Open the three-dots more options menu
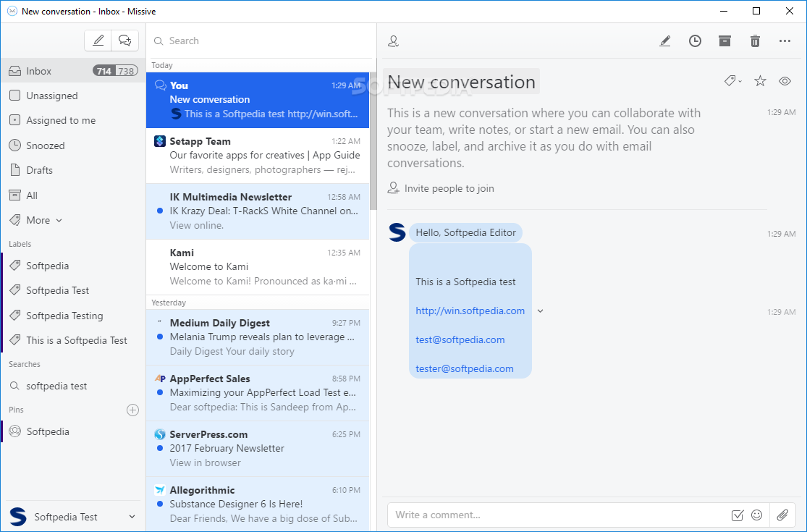The width and height of the screenshot is (807, 532). point(785,41)
